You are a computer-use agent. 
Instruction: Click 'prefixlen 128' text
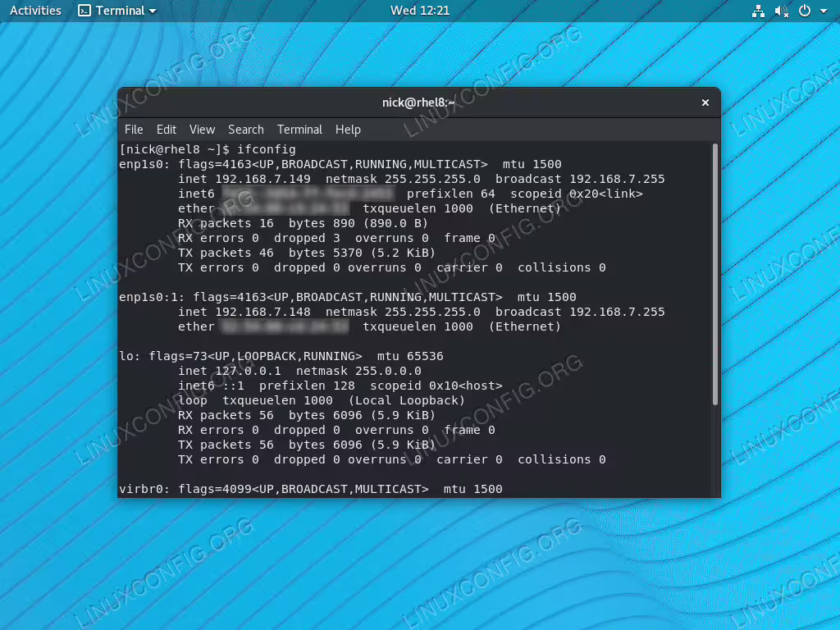[x=307, y=386]
